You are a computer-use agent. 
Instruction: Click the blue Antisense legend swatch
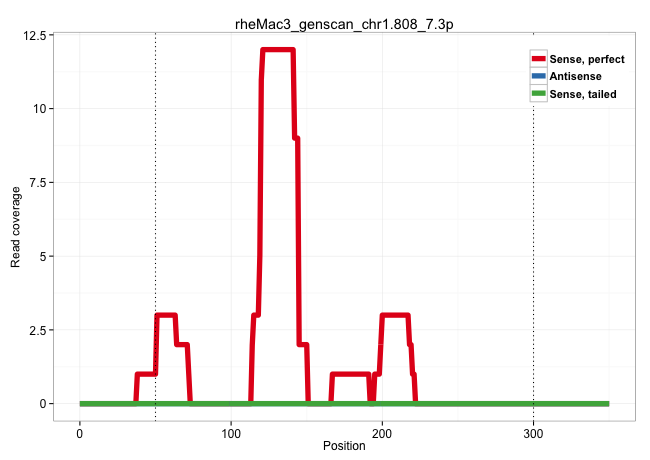click(x=539, y=77)
